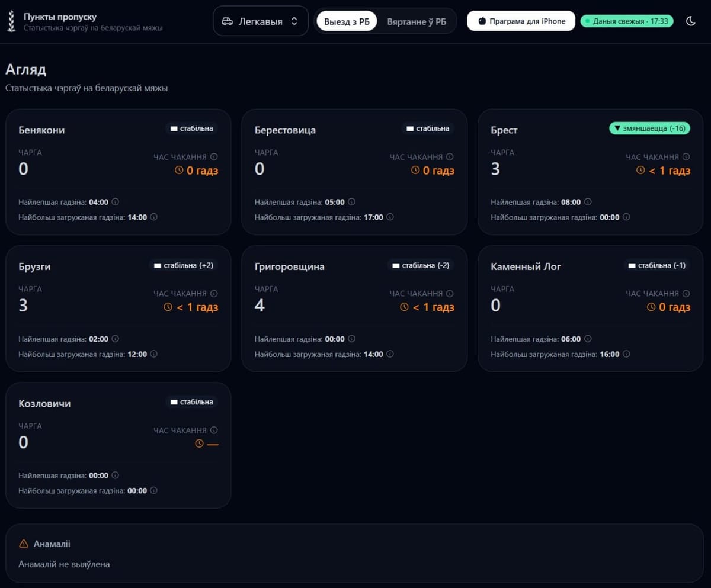The image size is (711, 588).
Task: Switch to the Вяртанне ў РБ tab
Action: (x=417, y=21)
